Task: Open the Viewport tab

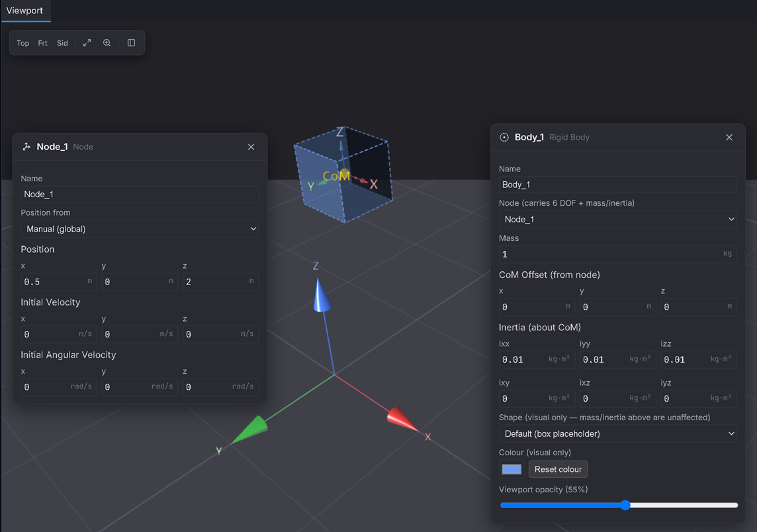Action: pyautogui.click(x=24, y=11)
